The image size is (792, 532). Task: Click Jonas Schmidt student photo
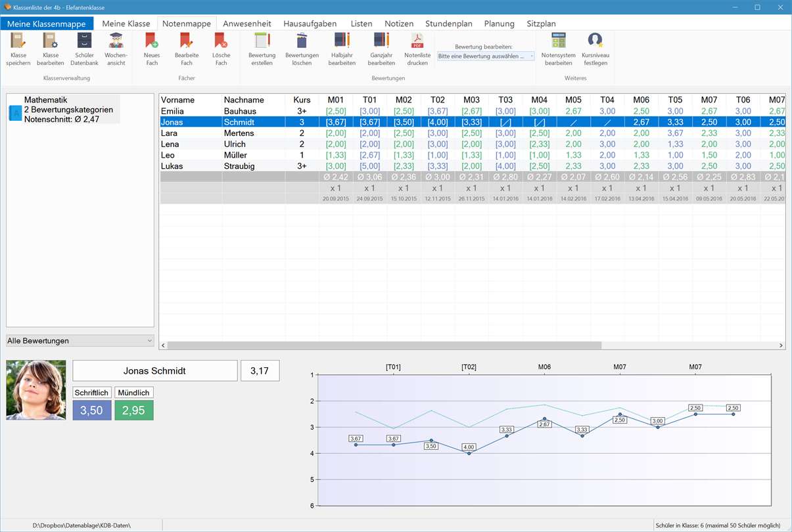tap(36, 390)
